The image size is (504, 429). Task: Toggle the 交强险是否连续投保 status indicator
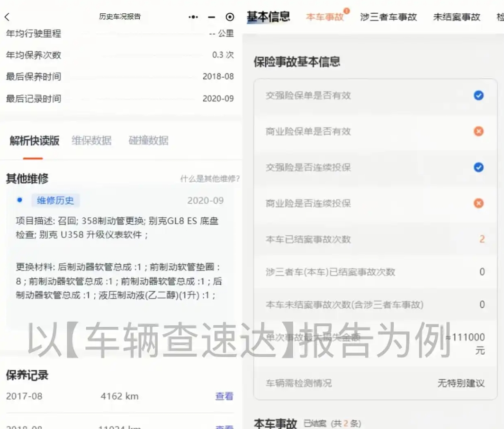(478, 167)
